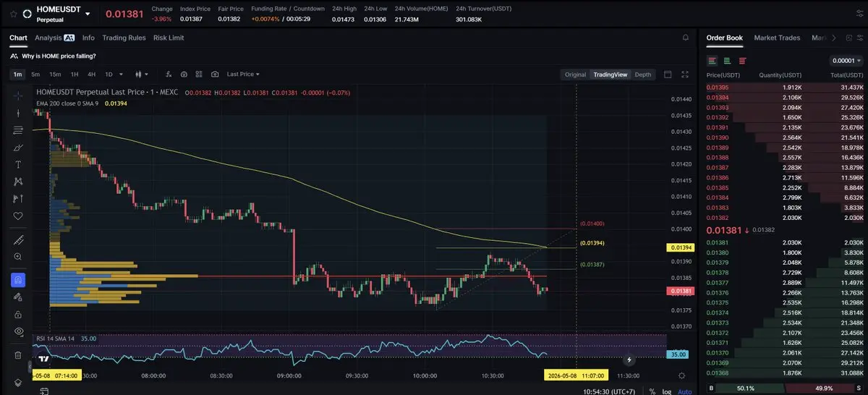Viewport: 868px width, 395px height.
Task: Show buy orders only in order book
Action: [727, 61]
